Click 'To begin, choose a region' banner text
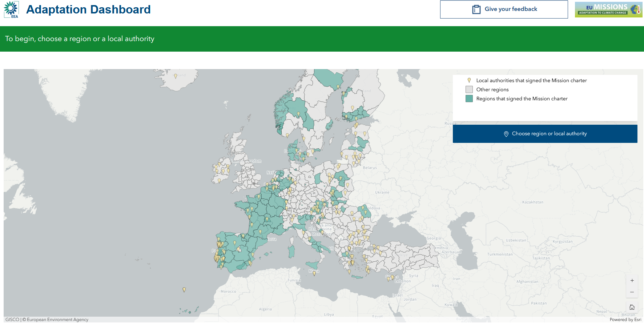Viewport: 644px width, 329px height. tap(80, 39)
